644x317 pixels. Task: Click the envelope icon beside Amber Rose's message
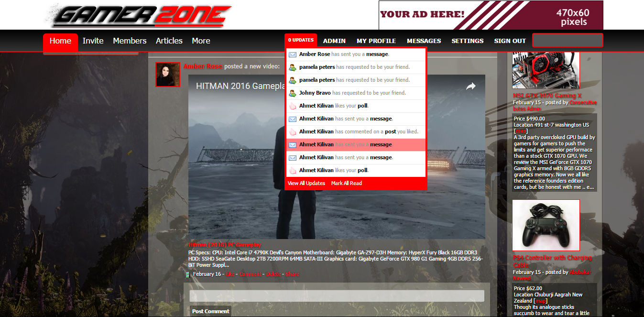[x=293, y=55]
